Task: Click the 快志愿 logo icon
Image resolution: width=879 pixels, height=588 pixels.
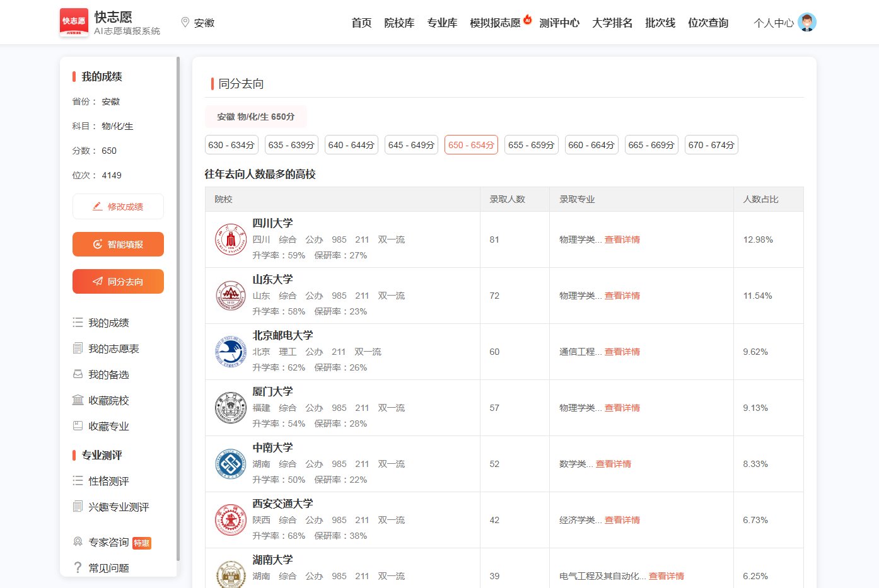Action: tap(74, 22)
